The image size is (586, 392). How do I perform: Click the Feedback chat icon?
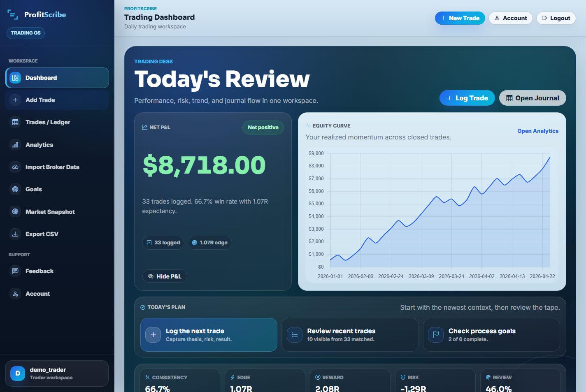[15, 271]
